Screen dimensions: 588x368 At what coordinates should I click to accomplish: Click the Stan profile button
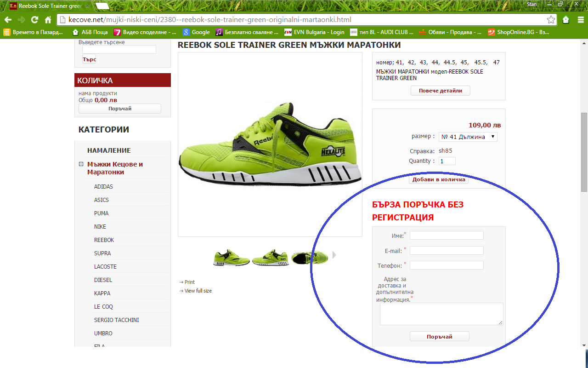coord(531,4)
